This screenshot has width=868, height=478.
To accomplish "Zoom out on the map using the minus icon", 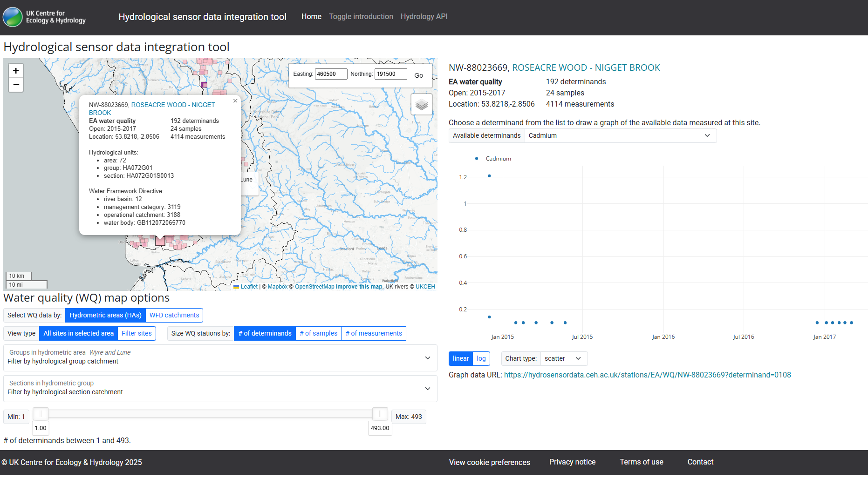I will tap(15, 85).
